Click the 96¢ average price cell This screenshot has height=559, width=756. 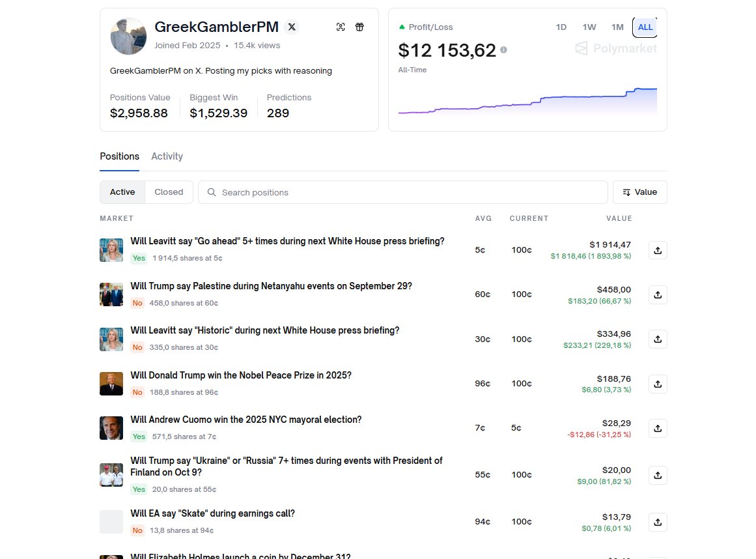coord(483,384)
